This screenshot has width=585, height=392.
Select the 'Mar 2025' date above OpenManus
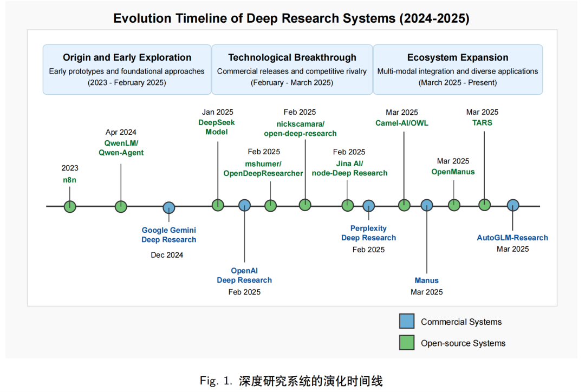coord(453,161)
